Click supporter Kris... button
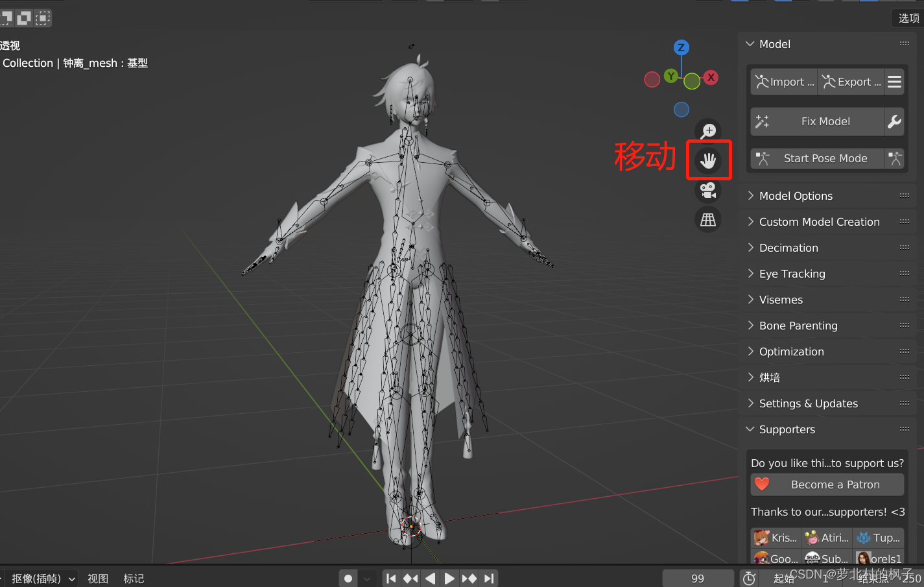 (x=776, y=538)
